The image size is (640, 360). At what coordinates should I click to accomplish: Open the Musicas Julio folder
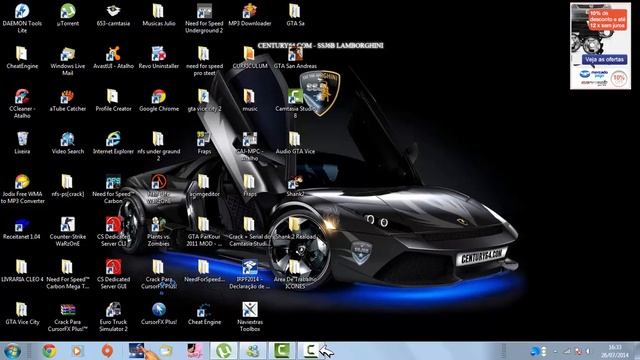pyautogui.click(x=159, y=15)
